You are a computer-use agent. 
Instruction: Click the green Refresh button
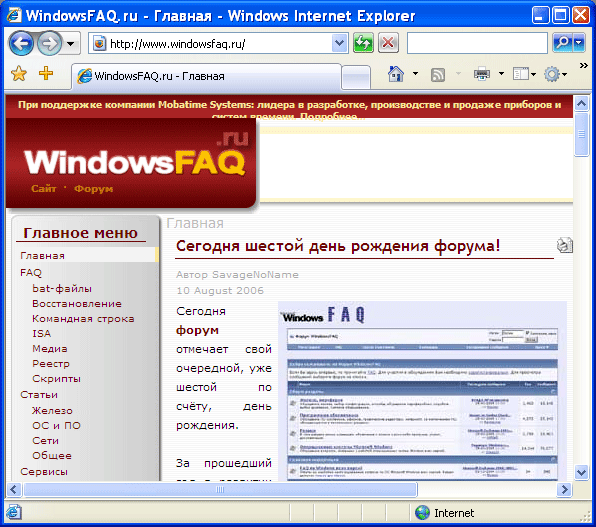(x=363, y=43)
